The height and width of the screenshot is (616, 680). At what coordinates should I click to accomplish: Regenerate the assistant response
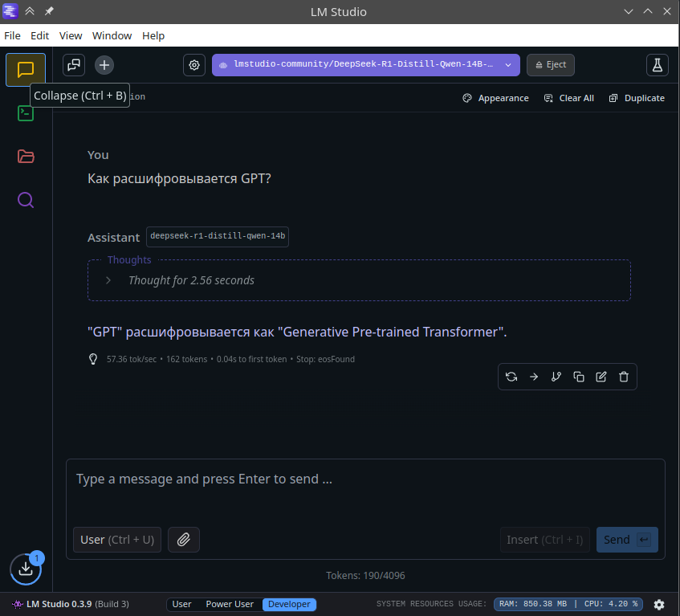click(511, 377)
